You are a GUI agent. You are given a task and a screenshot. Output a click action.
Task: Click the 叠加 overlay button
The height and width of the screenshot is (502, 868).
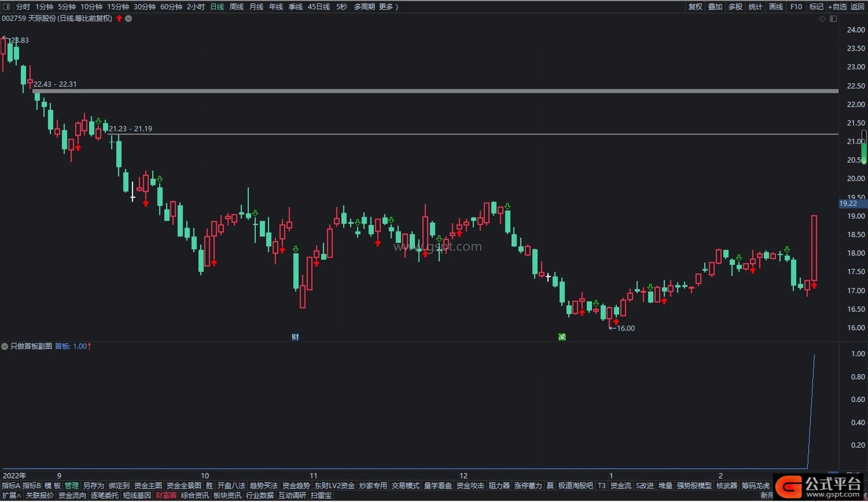coord(715,7)
